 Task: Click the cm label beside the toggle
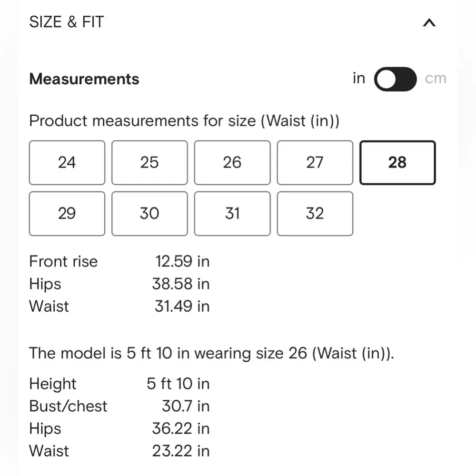(435, 78)
